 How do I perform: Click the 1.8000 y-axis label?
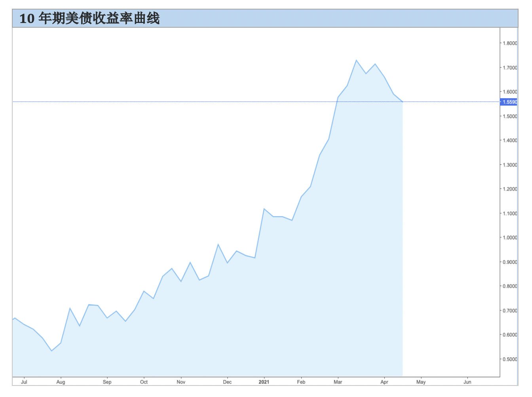510,43
